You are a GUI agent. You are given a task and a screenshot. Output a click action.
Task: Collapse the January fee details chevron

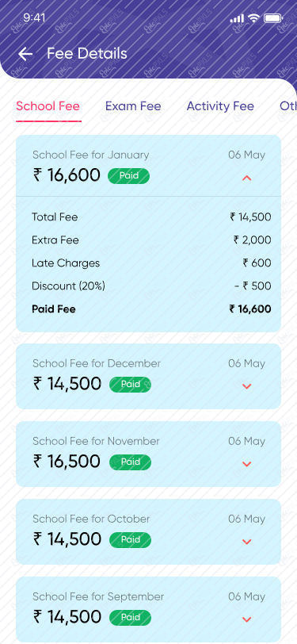tap(246, 178)
